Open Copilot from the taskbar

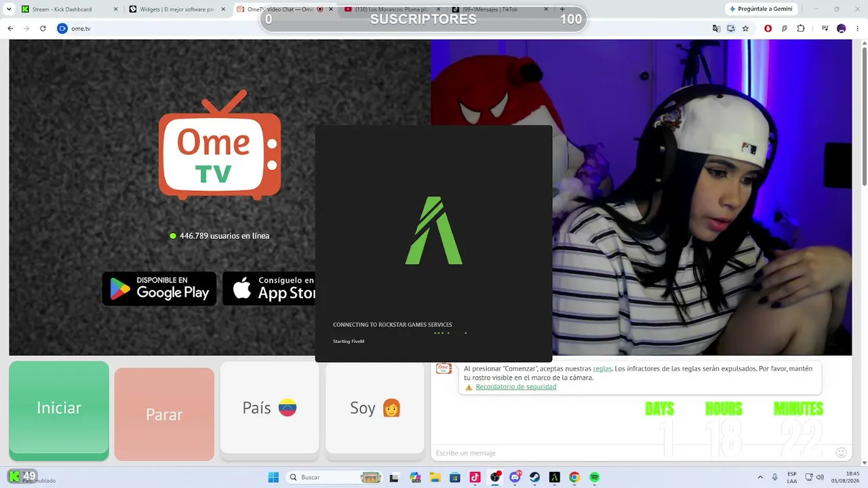(x=415, y=477)
